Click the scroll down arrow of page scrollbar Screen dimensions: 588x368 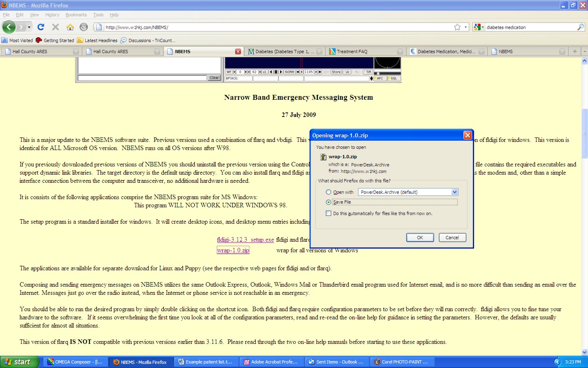click(585, 352)
